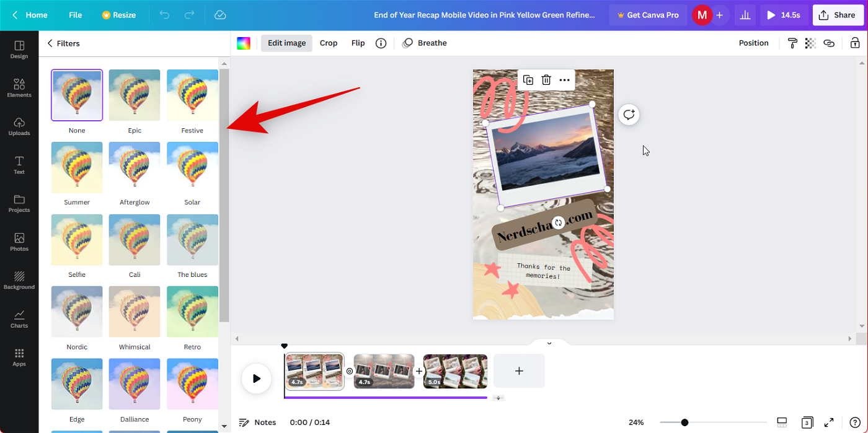Add collaborator with plus icon
The height and width of the screenshot is (433, 868).
719,15
